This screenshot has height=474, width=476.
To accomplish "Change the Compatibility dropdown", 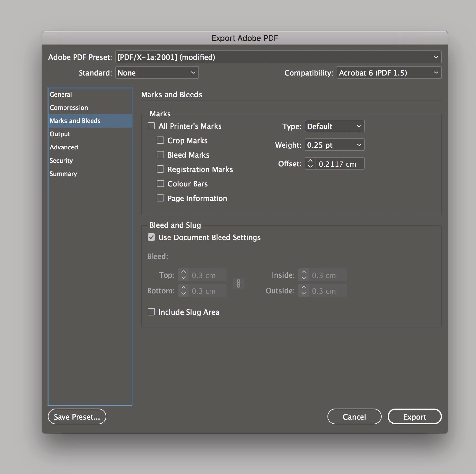I will (389, 72).
